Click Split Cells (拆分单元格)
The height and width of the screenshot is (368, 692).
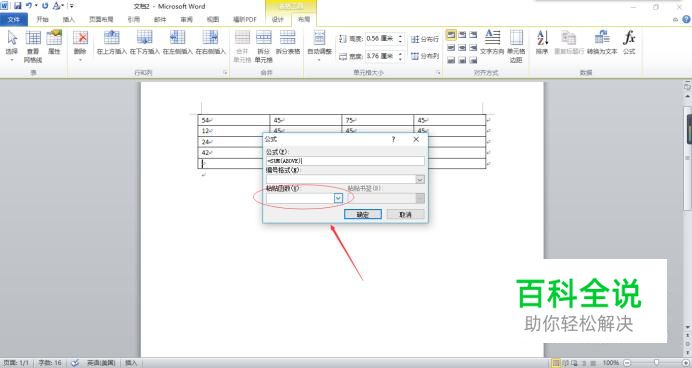click(263, 46)
